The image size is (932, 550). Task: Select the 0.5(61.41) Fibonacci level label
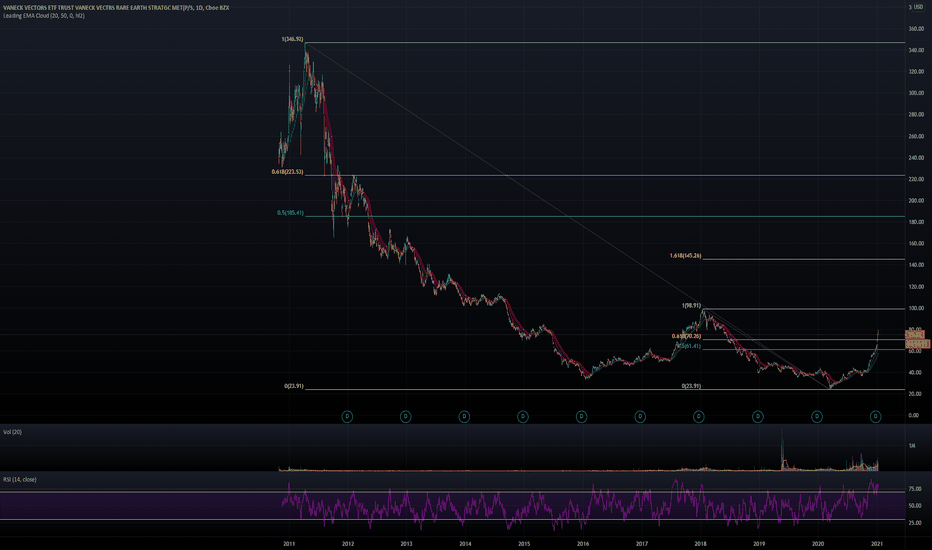pos(689,346)
